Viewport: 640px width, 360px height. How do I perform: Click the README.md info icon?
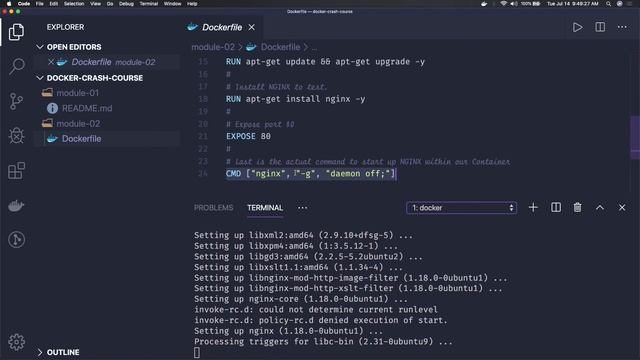(x=52, y=108)
